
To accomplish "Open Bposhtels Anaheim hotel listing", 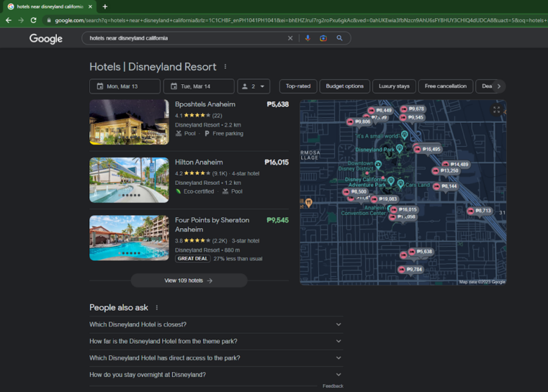I will [x=205, y=104].
